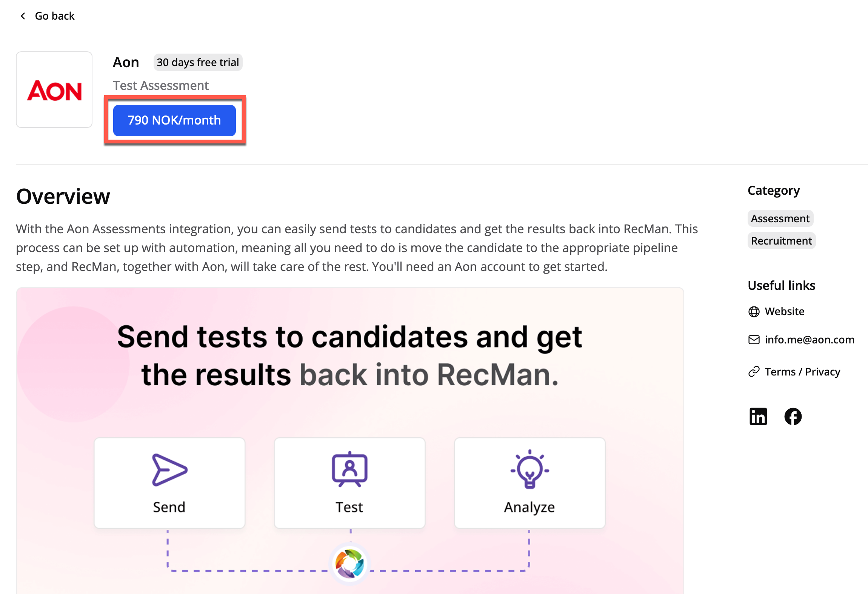Select the Assessment category tag
Viewport: 868px width, 594px height.
780,219
